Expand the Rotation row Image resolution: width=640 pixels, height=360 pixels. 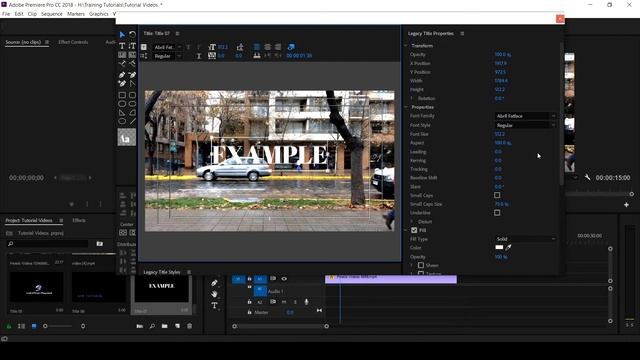pos(412,98)
